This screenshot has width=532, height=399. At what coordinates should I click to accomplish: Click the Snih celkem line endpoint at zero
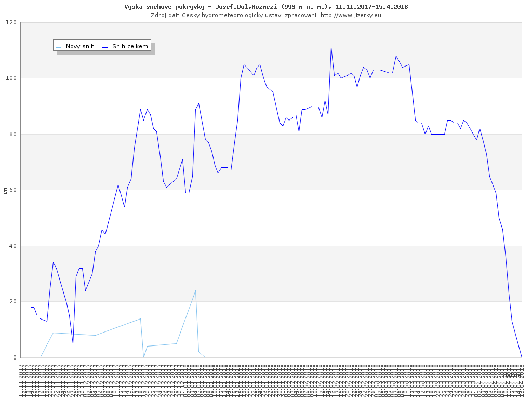[521, 357]
